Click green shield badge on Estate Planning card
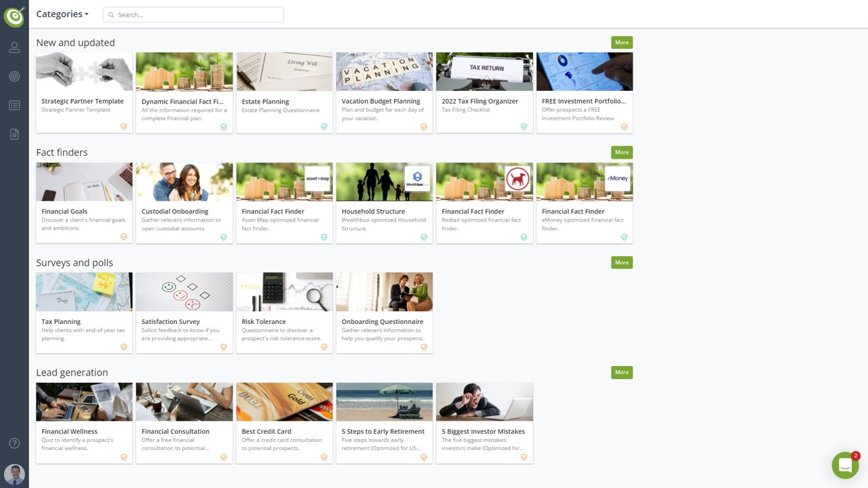 point(323,127)
